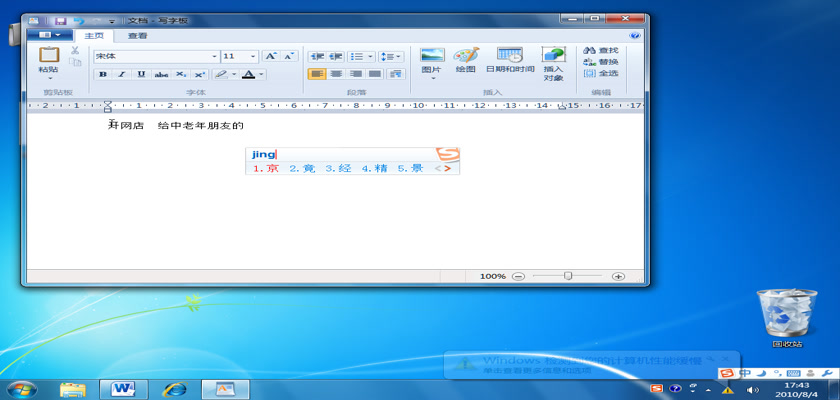The image size is (840, 400).
Task: Click the Save icon in quick access toolbar
Action: click(61, 20)
